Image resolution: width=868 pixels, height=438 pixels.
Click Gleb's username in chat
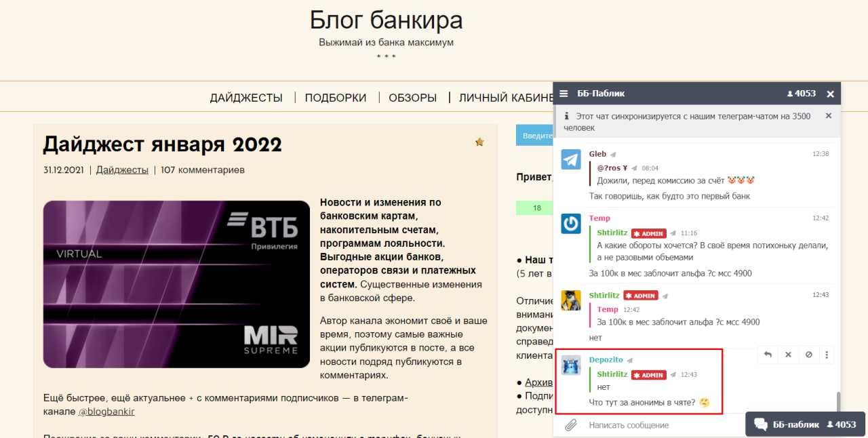coord(597,154)
